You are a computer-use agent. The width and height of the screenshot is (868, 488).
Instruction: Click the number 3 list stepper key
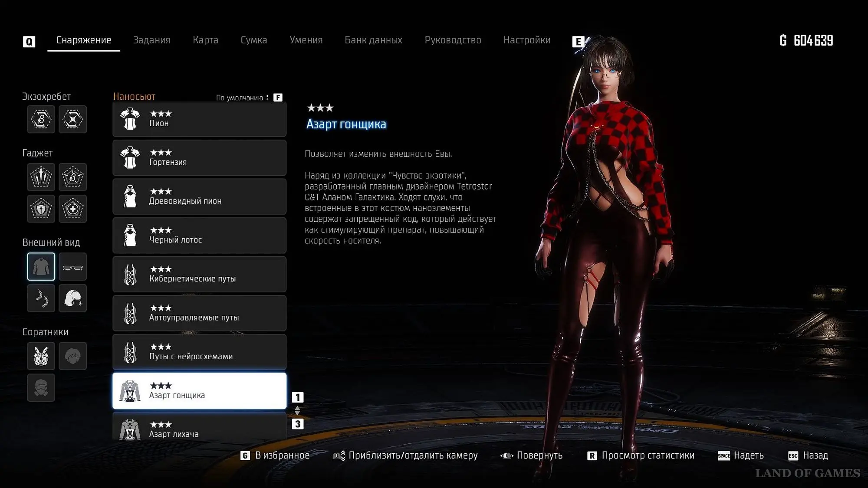(298, 424)
